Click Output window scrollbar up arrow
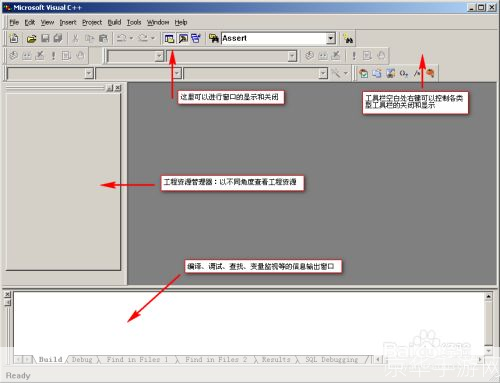 pyautogui.click(x=488, y=296)
